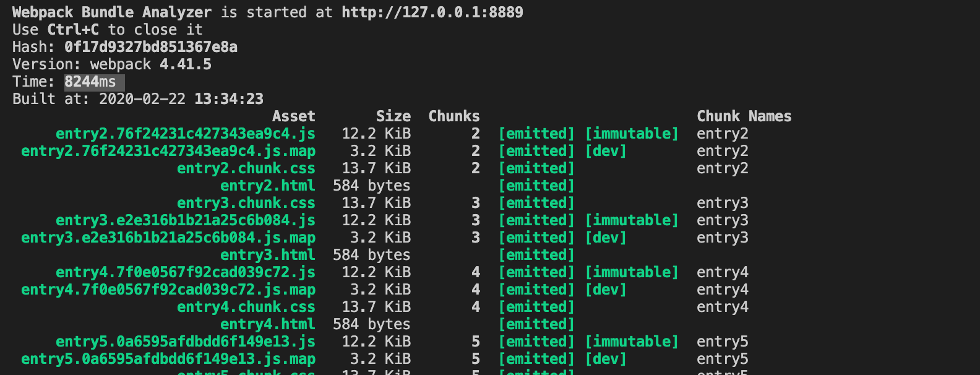Click the entry2.html file name
Screen dimensions: 980x375
coord(267,186)
